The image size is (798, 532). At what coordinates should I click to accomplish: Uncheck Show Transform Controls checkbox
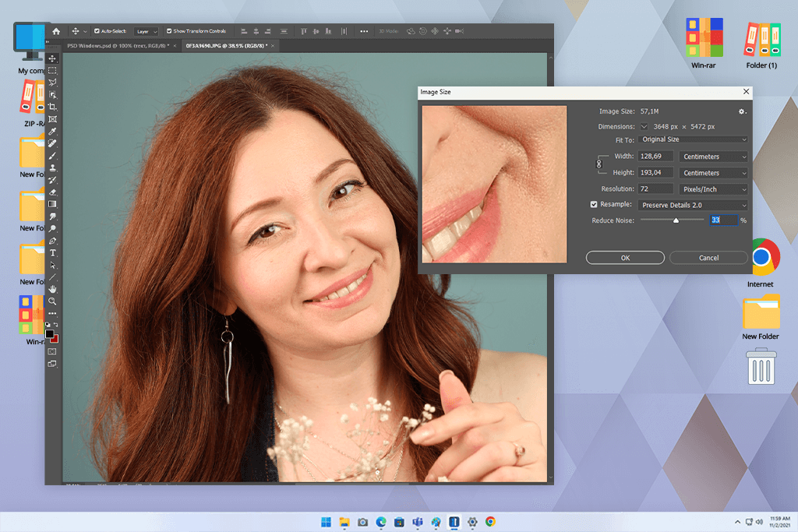169,31
